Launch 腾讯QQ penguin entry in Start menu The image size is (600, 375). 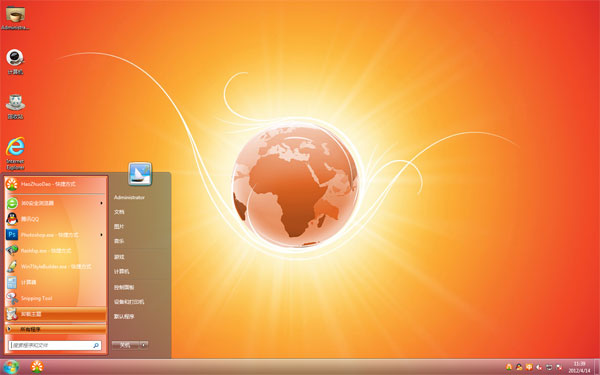[x=55, y=219]
